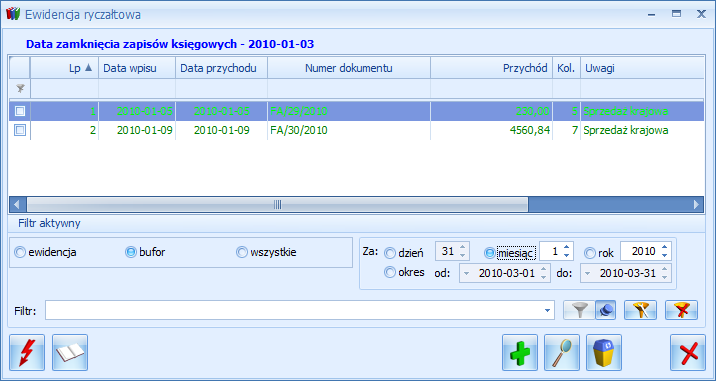Sort by Data przychodu column header
The height and width of the screenshot is (381, 716).
(x=221, y=68)
